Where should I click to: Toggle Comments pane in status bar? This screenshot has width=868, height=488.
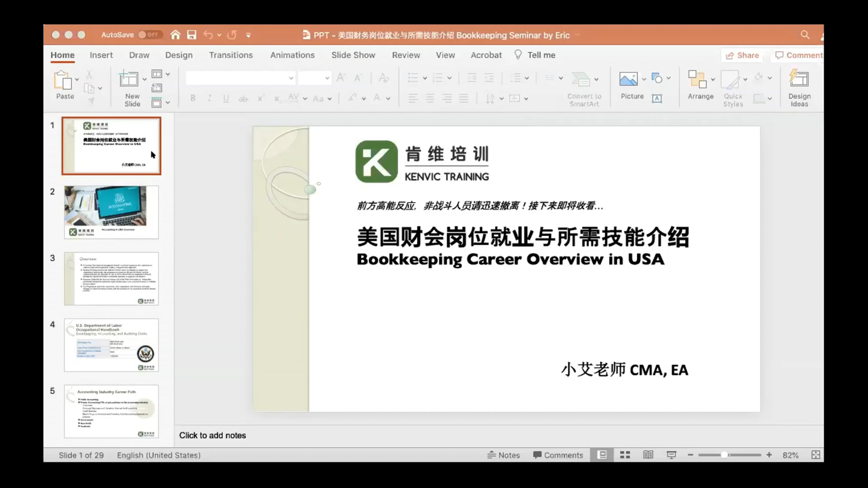(558, 455)
